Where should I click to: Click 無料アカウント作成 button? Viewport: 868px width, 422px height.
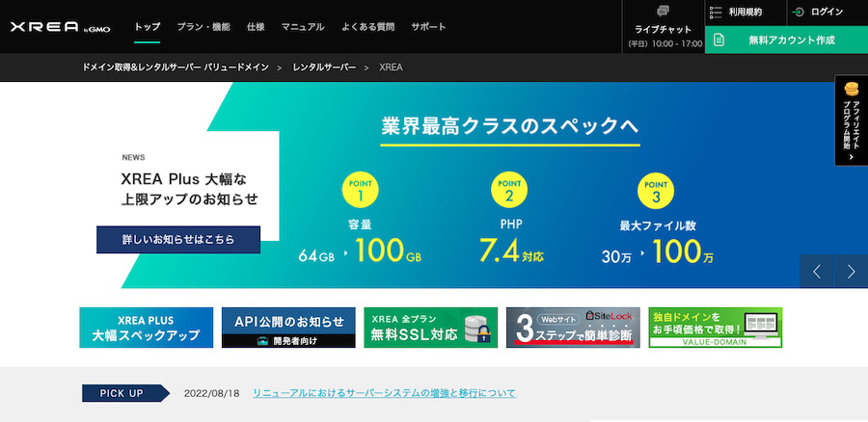[786, 40]
